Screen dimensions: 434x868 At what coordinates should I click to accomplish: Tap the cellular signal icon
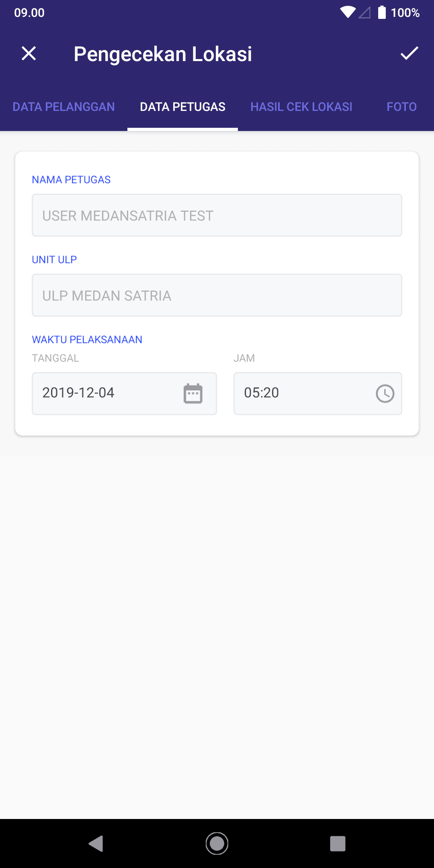point(365,12)
